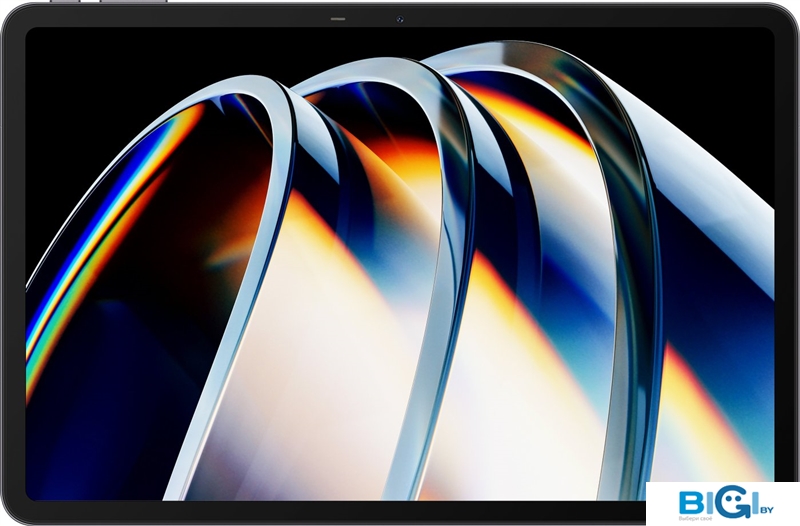Tap the small sensor slot beside the camera
The image size is (800, 526).
[337, 19]
